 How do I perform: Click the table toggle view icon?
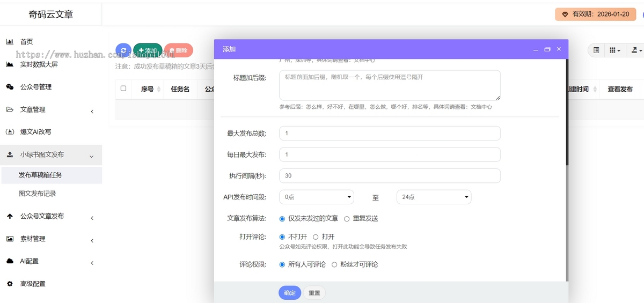point(596,50)
